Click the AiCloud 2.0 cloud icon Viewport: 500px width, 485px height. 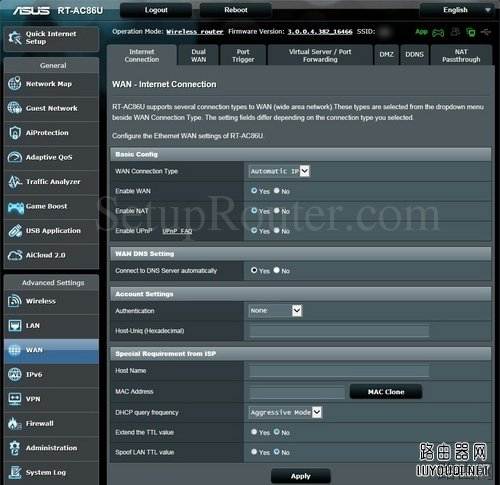tap(15, 255)
